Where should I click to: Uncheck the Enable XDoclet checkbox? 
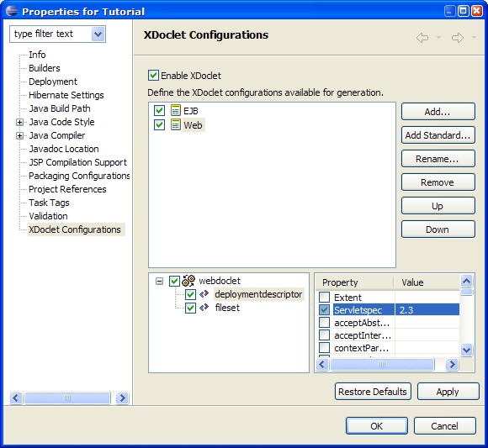tap(153, 76)
